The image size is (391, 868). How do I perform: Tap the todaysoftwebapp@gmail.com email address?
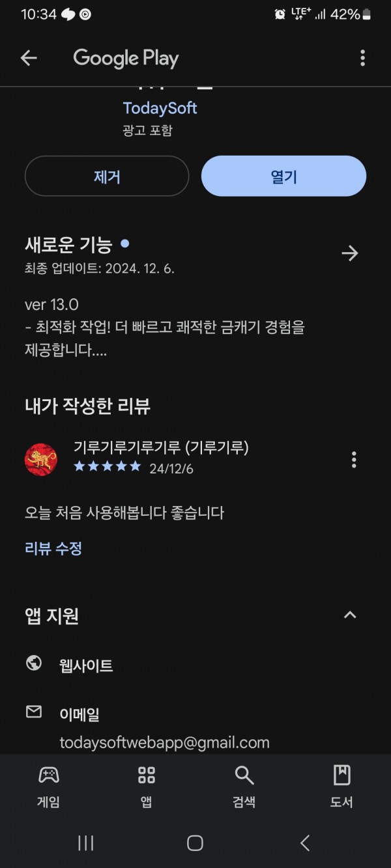164,742
